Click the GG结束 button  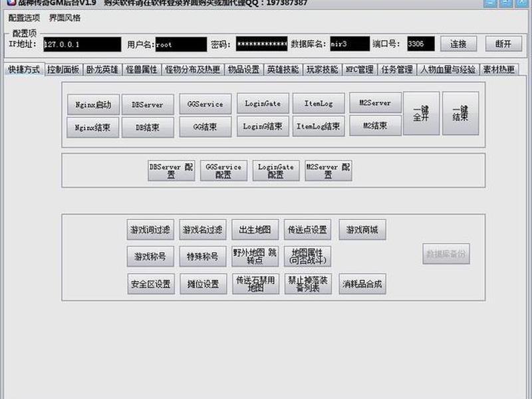tap(205, 127)
